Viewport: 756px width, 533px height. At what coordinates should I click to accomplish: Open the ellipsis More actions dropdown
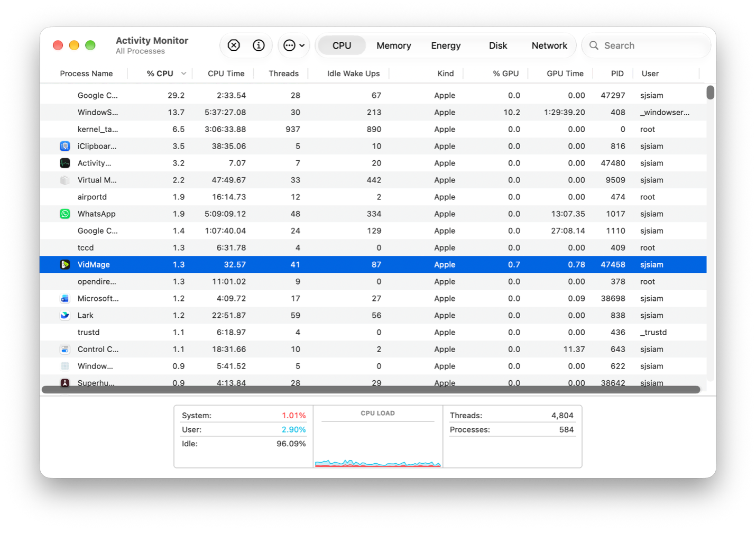(294, 45)
